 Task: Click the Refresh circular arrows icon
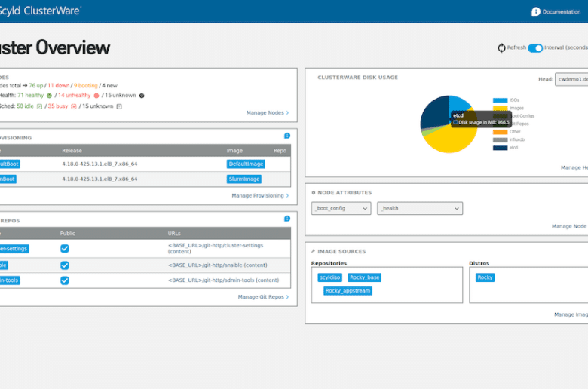coord(501,48)
